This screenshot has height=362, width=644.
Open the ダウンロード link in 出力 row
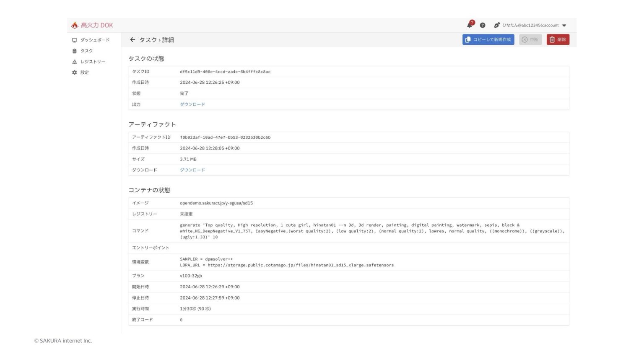[192, 104]
